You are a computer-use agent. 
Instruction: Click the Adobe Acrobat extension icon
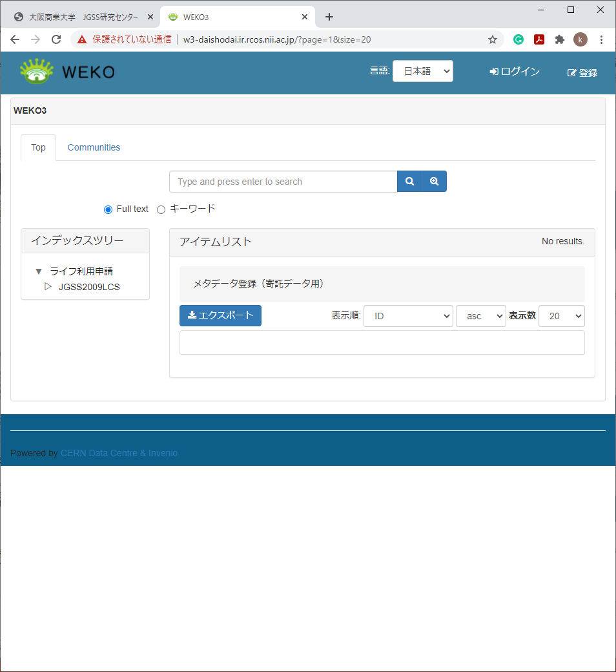pyautogui.click(x=539, y=39)
